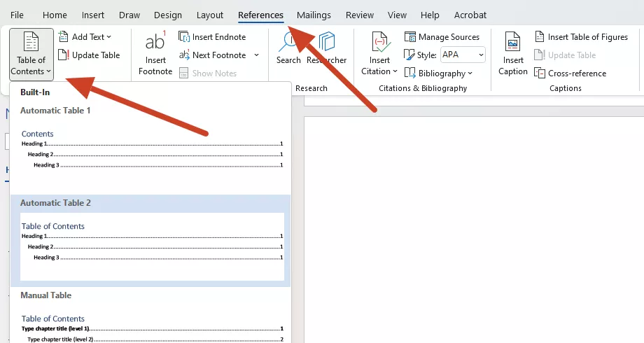Click the Insert Citation icon
Viewport: 644px width, 343px height.
pos(379,42)
